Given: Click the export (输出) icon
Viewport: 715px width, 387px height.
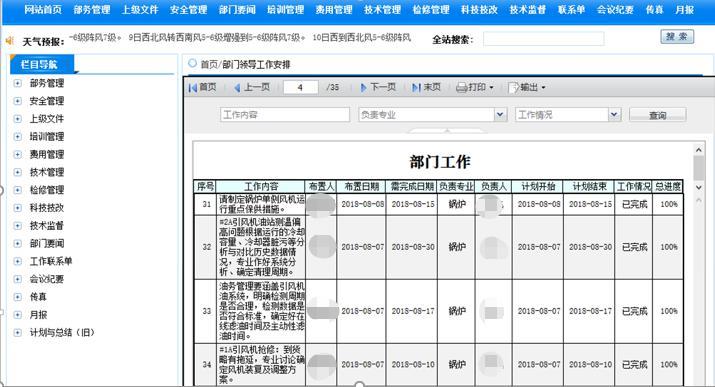Looking at the screenshot, I should pos(513,88).
